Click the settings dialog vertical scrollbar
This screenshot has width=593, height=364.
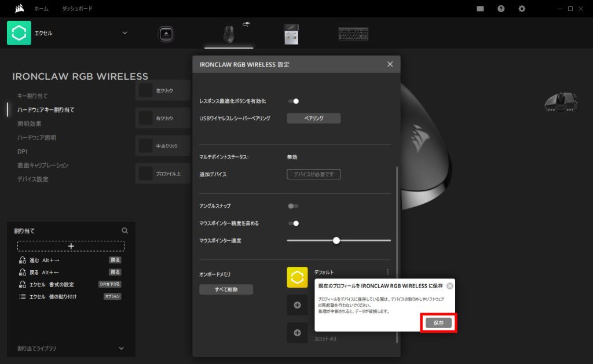[397, 255]
